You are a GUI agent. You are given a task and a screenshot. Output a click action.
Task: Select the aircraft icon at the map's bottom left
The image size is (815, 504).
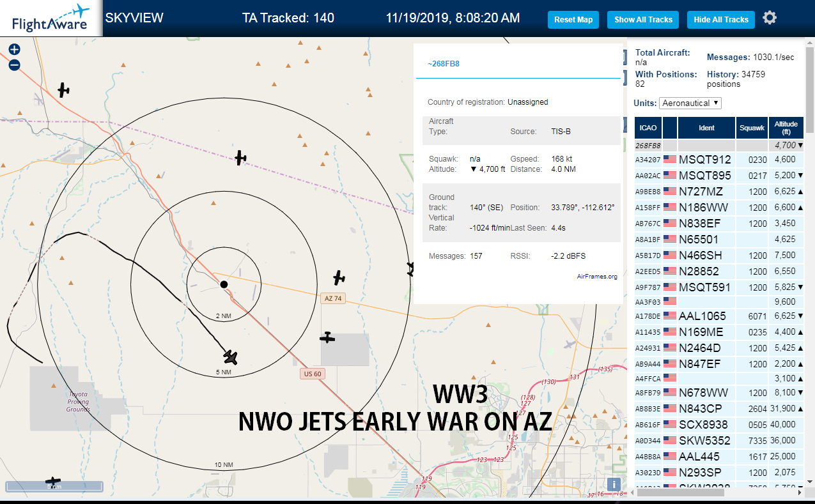pyautogui.click(x=52, y=481)
